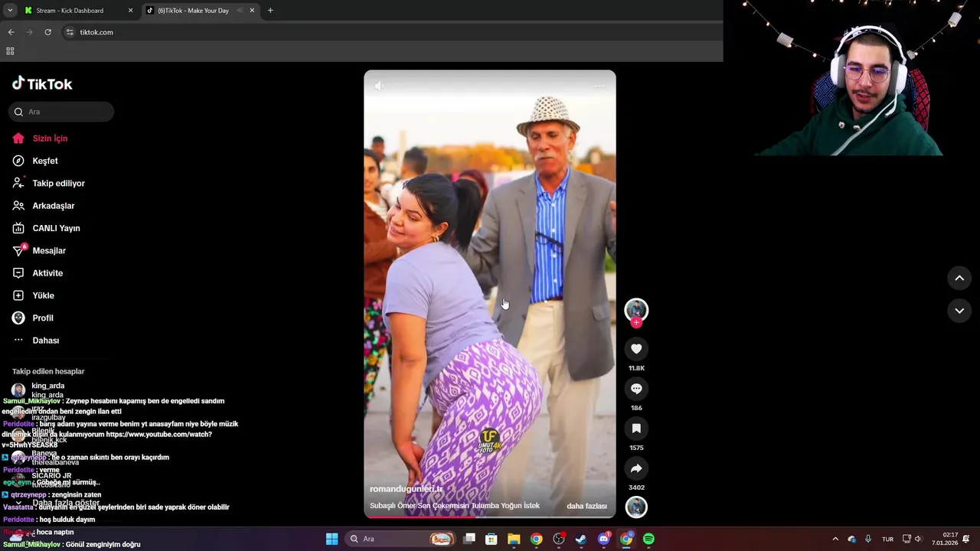Image resolution: width=980 pixels, height=551 pixels.
Task: Bookmark the video to favorites
Action: (x=636, y=429)
